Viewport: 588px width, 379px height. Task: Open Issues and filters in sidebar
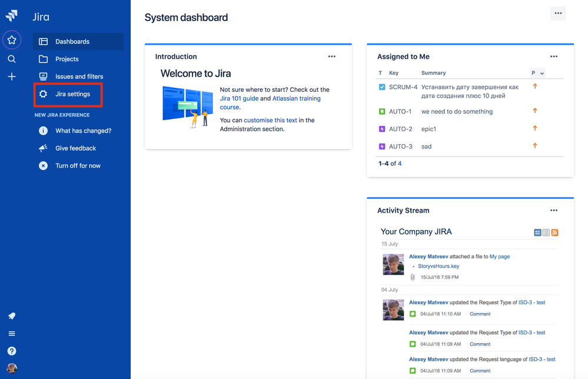coord(78,77)
